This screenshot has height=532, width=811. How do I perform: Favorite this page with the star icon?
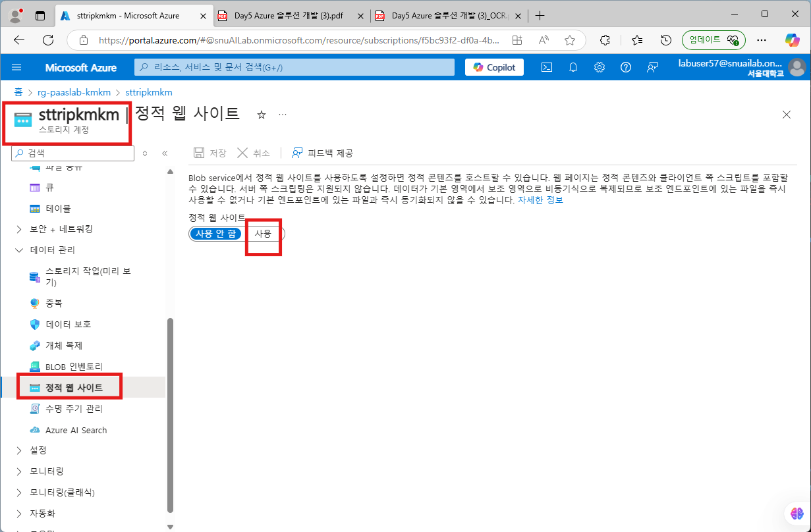tap(261, 115)
